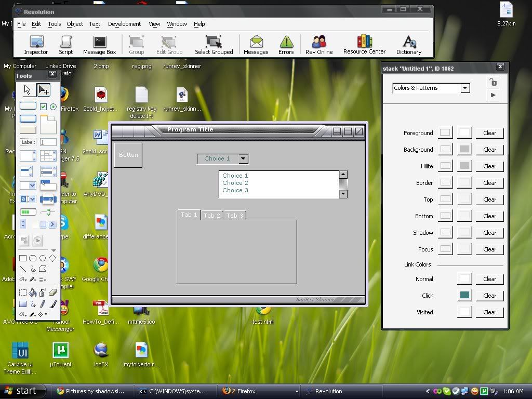Open the Development menu
Screen dimensions: 532x399
(124, 24)
